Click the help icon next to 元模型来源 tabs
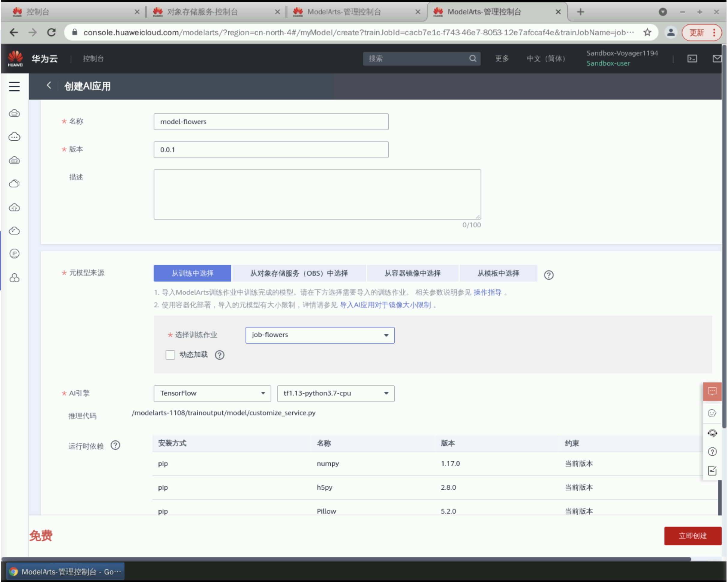This screenshot has height=582, width=728. point(548,275)
